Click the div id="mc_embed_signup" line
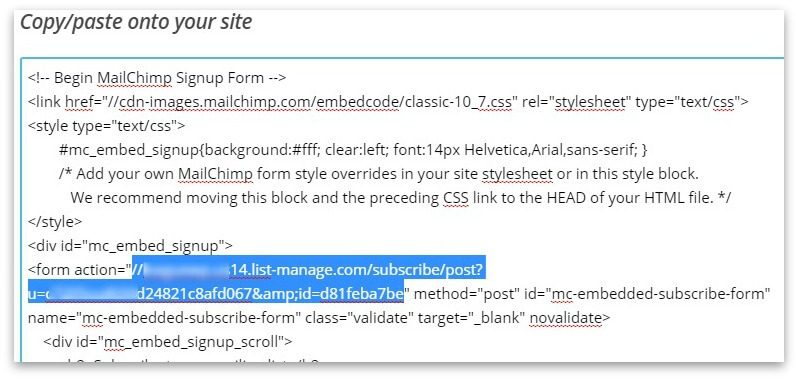This screenshot has height=380, width=798. [130, 246]
